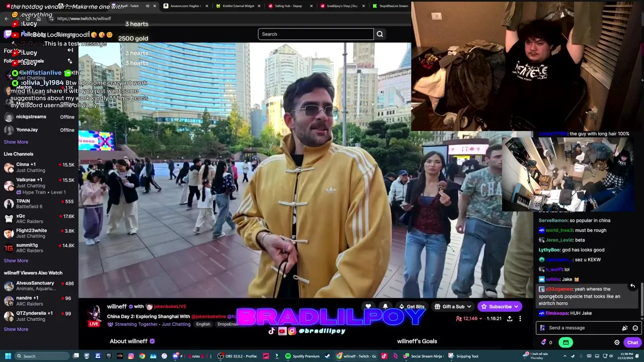
Task: Open the nickgstreams offline channel
Action: click(x=39, y=117)
